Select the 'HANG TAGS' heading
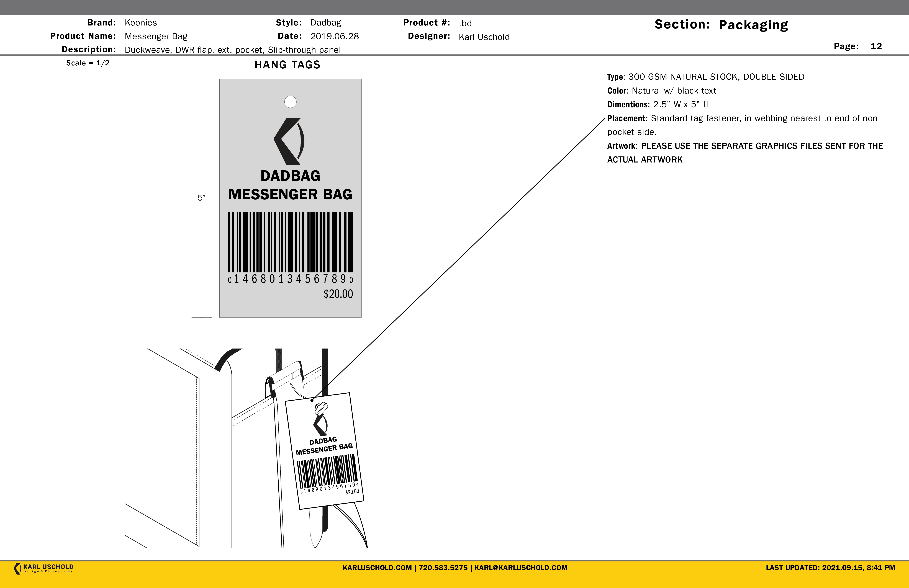Screen dimensions: 909x588 tap(288, 65)
